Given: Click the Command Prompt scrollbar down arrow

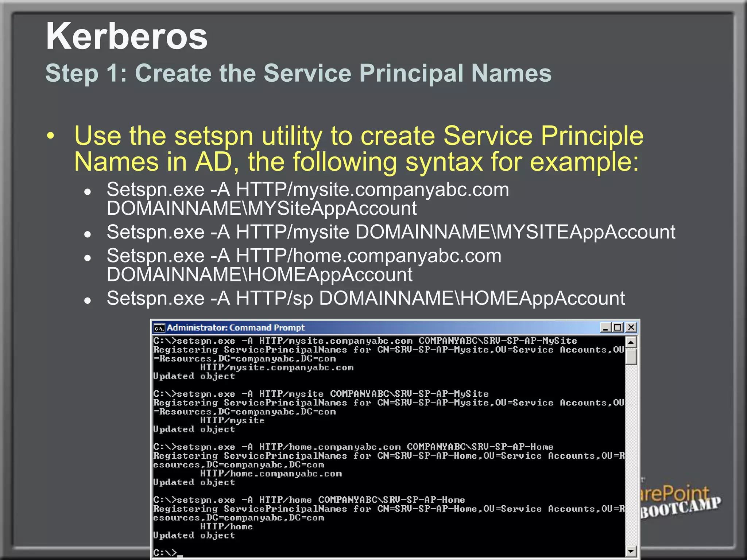Looking at the screenshot, I should click(631, 551).
